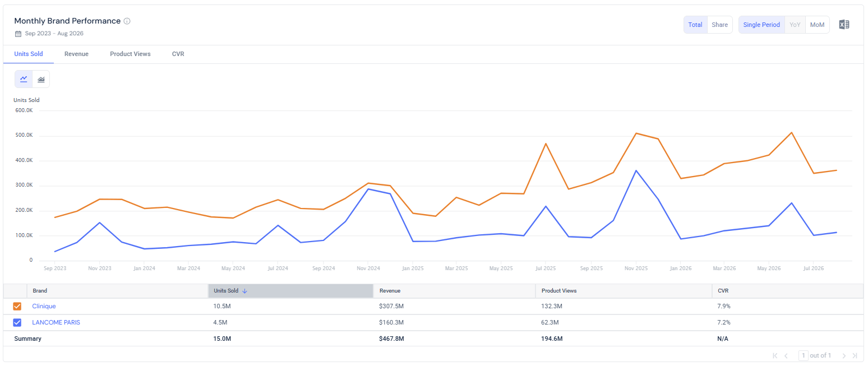This screenshot has width=868, height=366.
Task: Sort by the CVR column header
Action: 787,291
